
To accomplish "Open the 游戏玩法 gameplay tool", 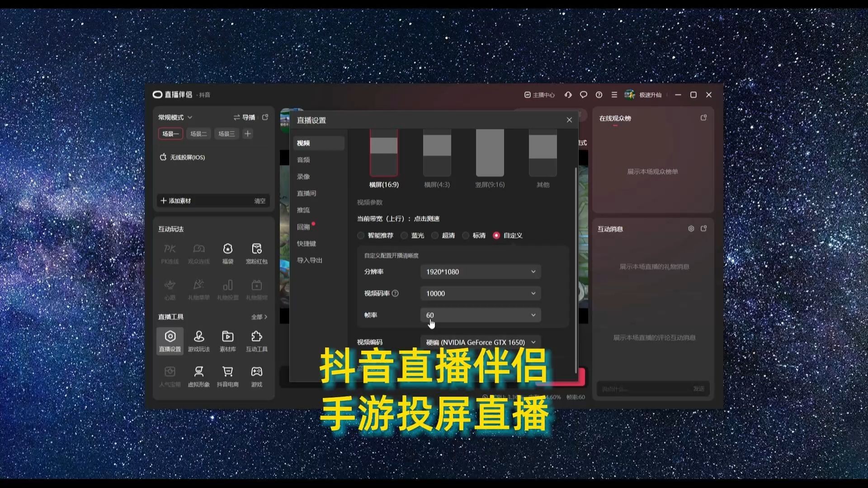I will 199,341.
